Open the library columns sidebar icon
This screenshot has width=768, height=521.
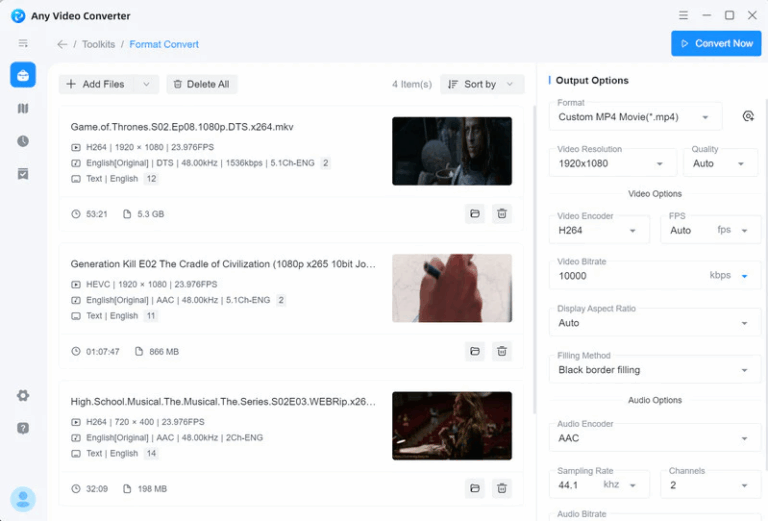point(23,108)
